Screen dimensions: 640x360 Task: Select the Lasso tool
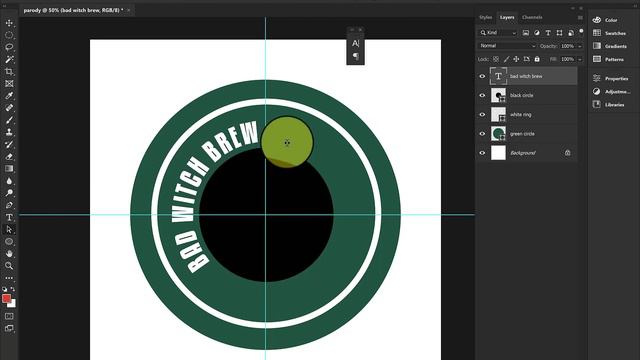click(9, 47)
